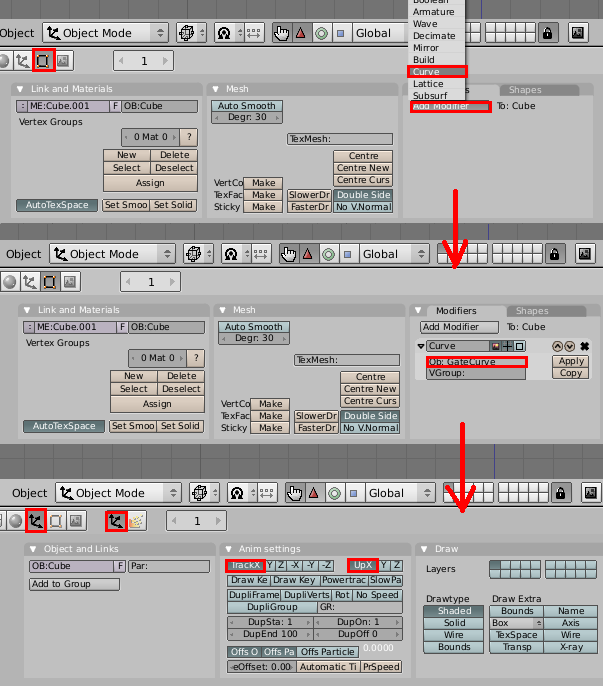Screen dimensions: 603x686
Task: Open the Box bounds type dropdown
Action: tap(516, 623)
